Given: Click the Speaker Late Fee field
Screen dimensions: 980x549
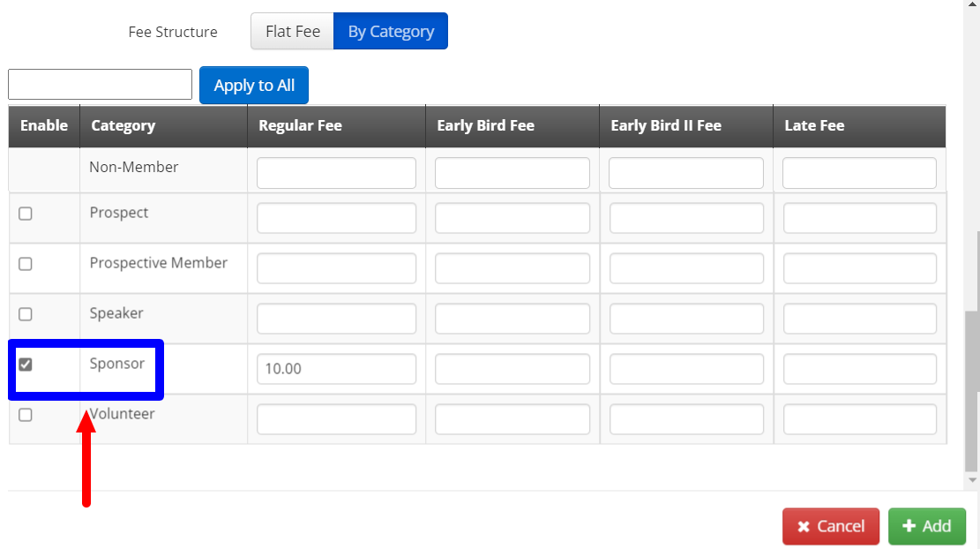Looking at the screenshot, I should [x=860, y=319].
